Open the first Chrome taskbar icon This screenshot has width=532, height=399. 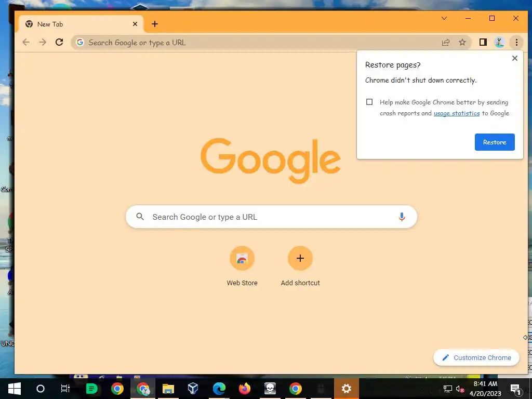click(x=117, y=389)
